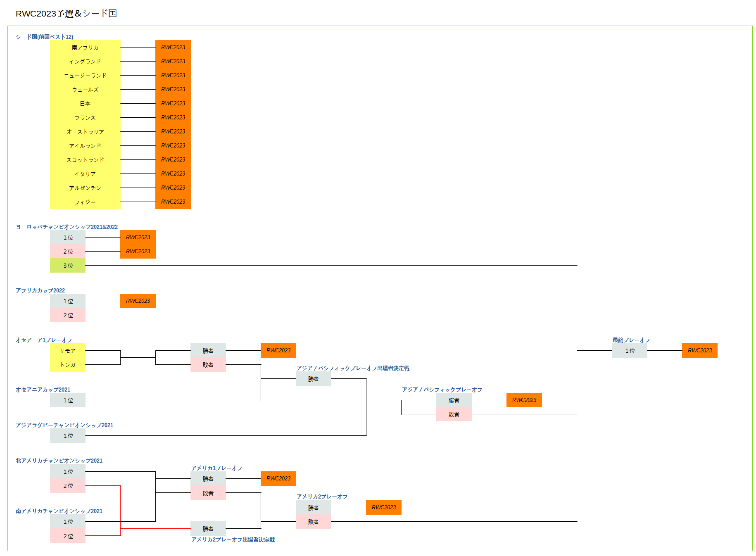This screenshot has height=556, width=756.
Task: Click the 1位 cell under 北アメリカチャンピオンシップ2021
Action: (x=68, y=471)
